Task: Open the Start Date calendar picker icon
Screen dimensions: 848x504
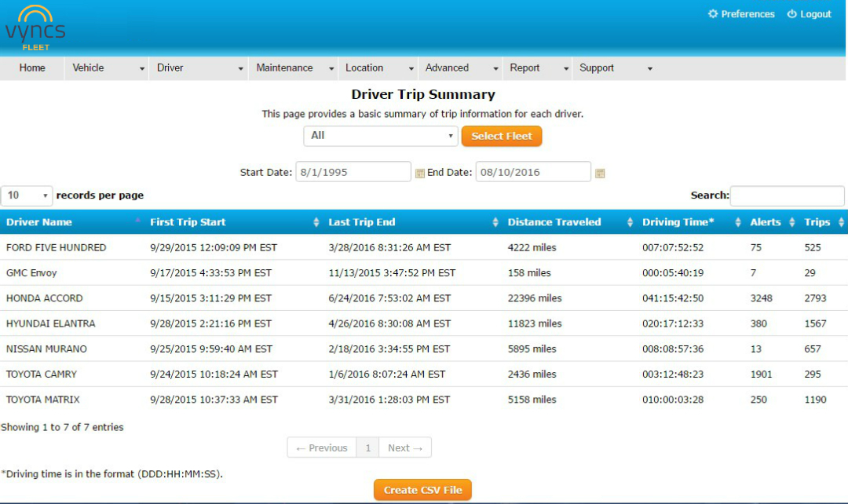Action: point(419,173)
